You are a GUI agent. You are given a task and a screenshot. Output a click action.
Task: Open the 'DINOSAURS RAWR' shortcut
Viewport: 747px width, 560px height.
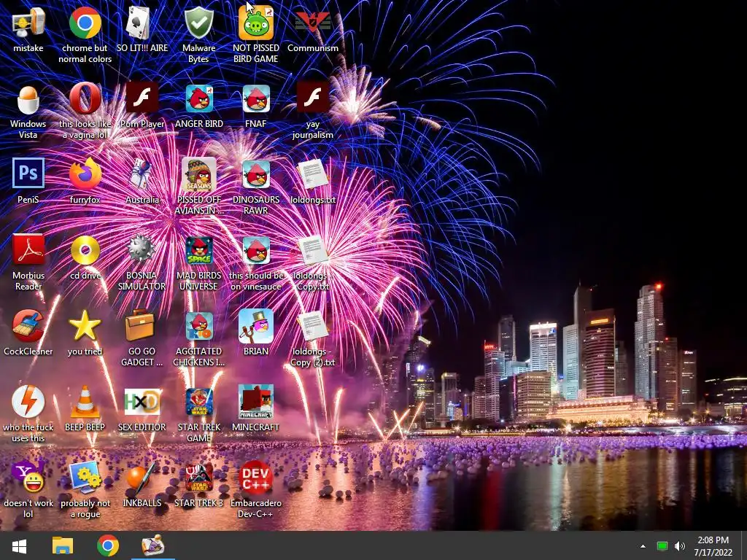(x=256, y=174)
